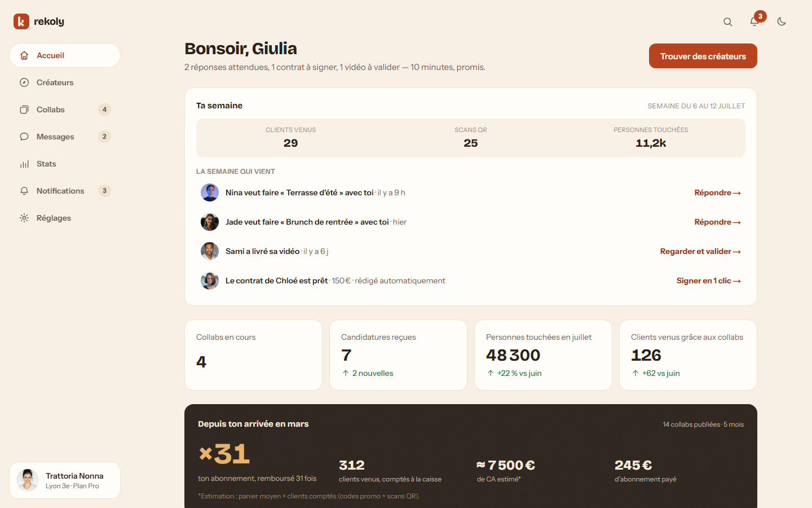This screenshot has height=508, width=812.
Task: Click the rekoly logo icon
Action: [21, 21]
